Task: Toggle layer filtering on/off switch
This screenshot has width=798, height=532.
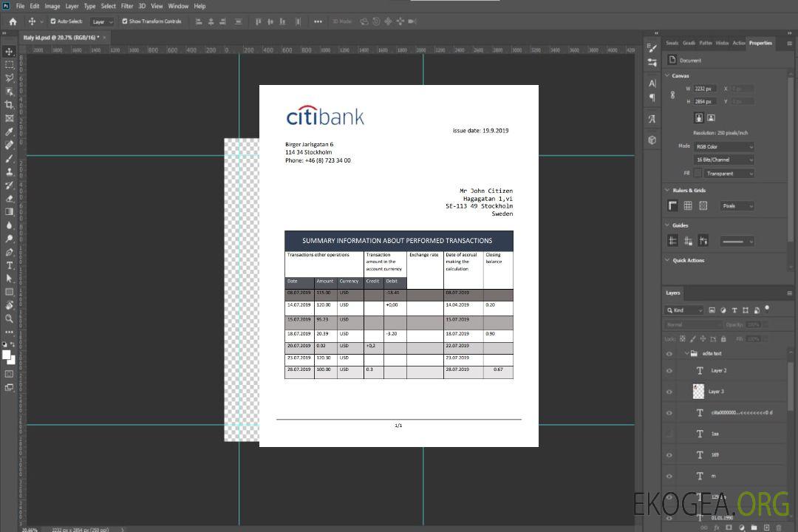Action: tap(767, 309)
